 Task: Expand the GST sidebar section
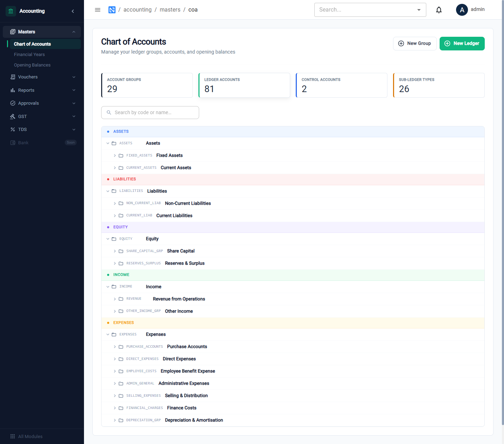pyautogui.click(x=42, y=116)
